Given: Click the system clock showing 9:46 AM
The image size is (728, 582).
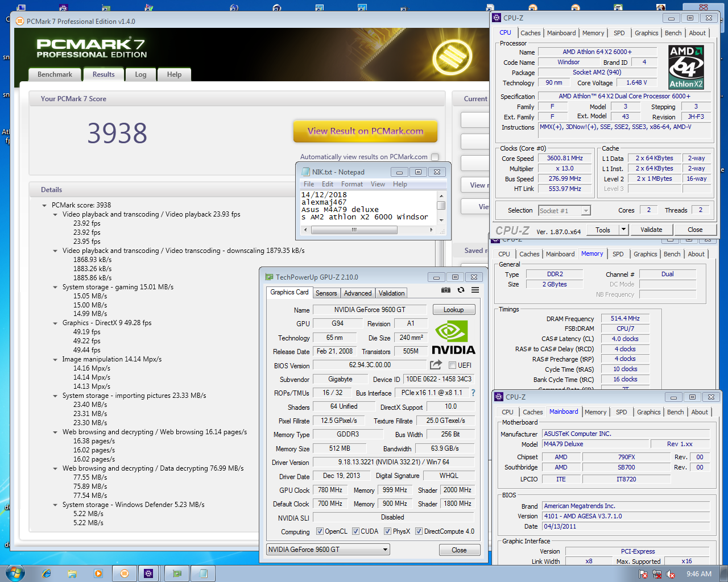Looking at the screenshot, I should coord(699,574).
